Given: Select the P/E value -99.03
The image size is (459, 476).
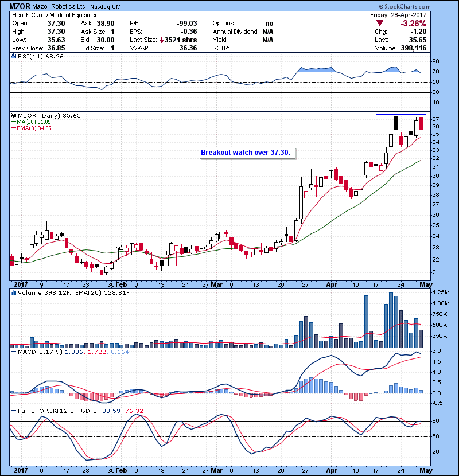Looking at the screenshot, I should 187,24.
